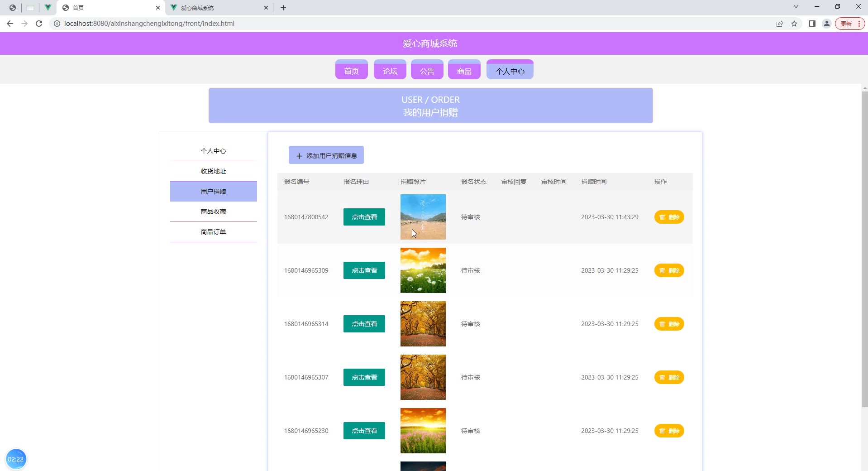This screenshot has width=868, height=471.
Task: Delete record 1680146965309 with 删除 button
Action: pos(669,270)
